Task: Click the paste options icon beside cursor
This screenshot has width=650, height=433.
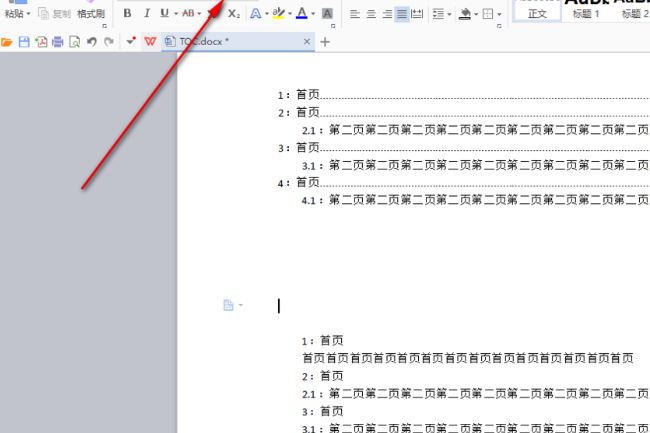Action: pyautogui.click(x=228, y=305)
